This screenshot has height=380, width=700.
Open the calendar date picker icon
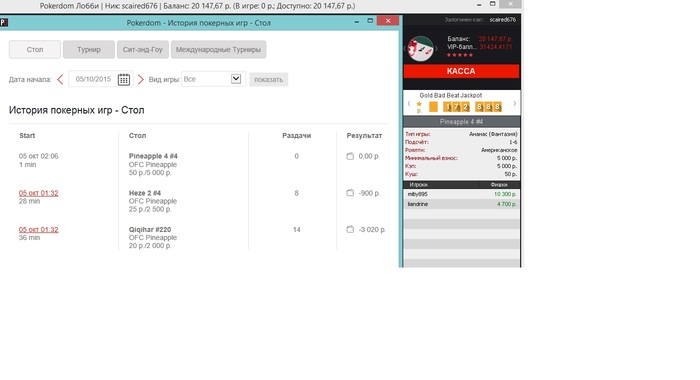point(124,79)
